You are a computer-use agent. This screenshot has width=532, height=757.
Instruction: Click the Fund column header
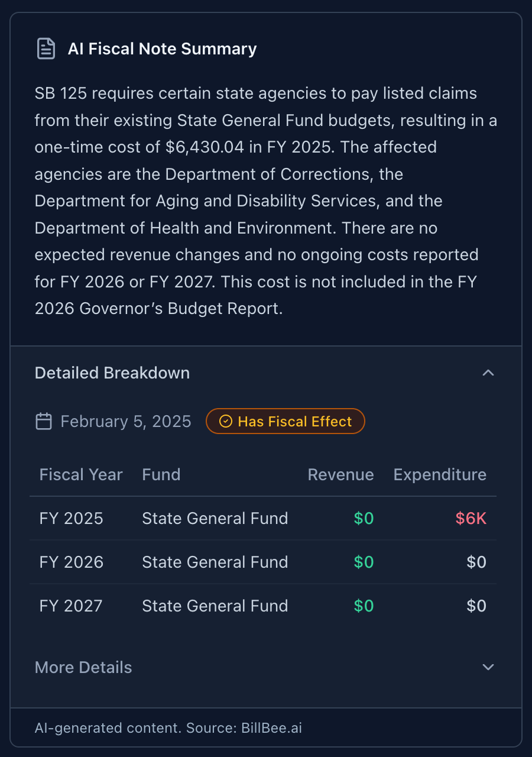point(161,474)
